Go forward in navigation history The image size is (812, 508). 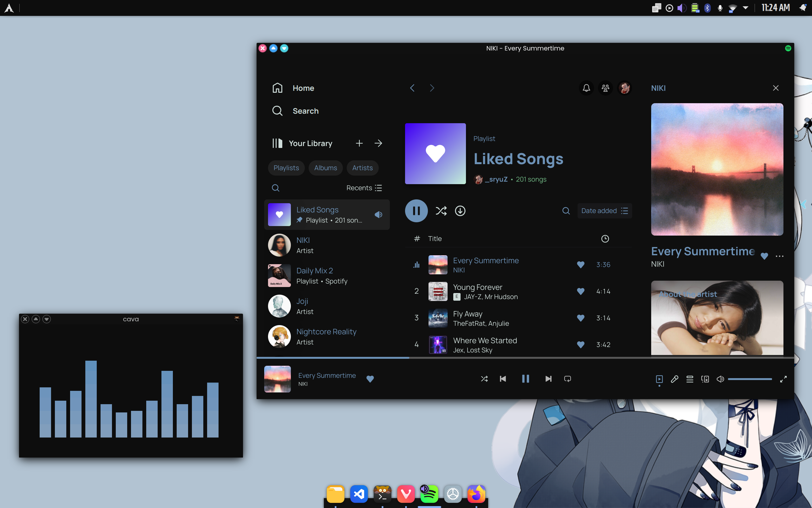pyautogui.click(x=432, y=88)
